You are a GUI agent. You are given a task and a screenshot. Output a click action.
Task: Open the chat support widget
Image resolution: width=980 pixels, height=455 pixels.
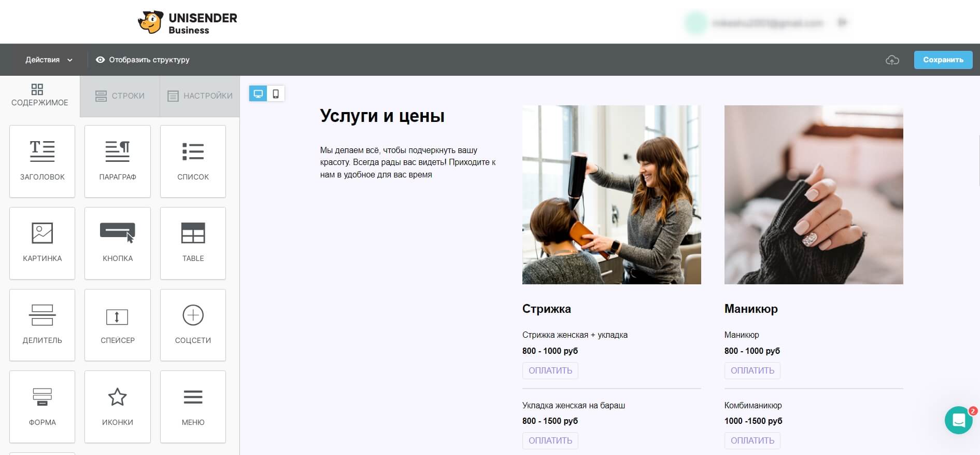(959, 420)
